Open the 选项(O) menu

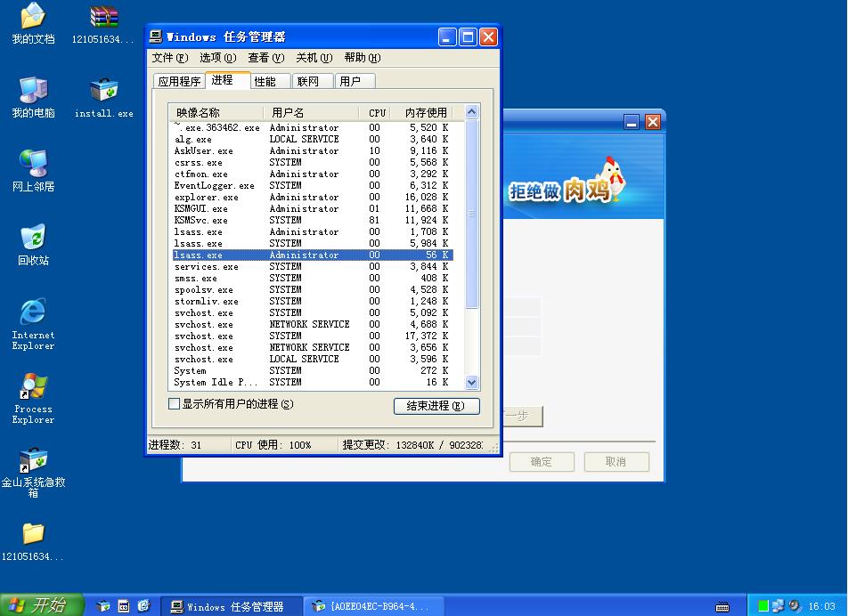click(218, 58)
